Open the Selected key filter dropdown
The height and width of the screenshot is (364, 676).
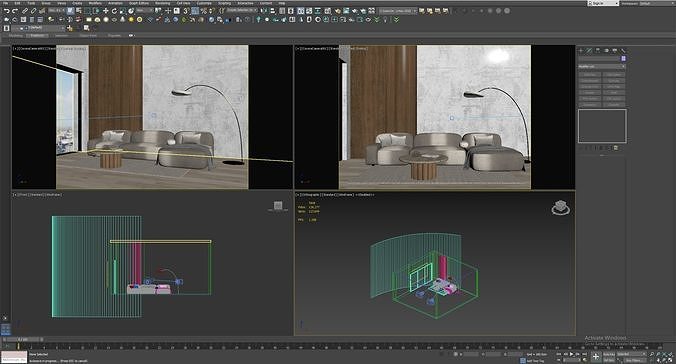pos(632,354)
